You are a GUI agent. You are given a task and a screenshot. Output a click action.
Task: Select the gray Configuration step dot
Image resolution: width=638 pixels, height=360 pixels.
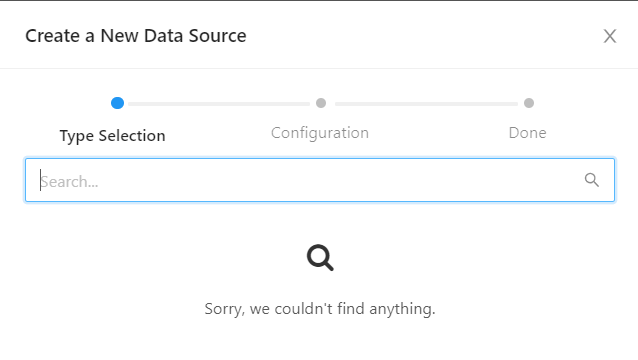[321, 103]
